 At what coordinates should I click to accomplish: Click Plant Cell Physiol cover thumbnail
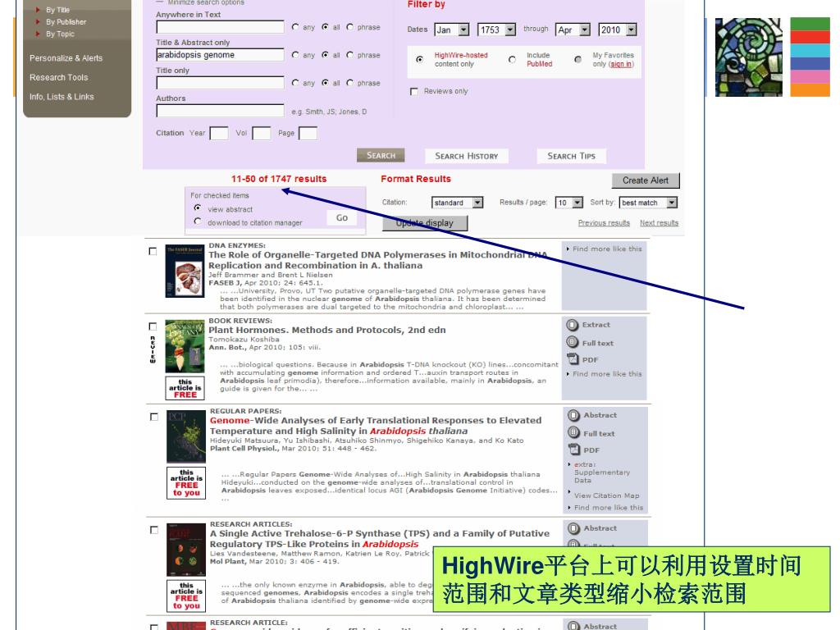[x=186, y=436]
